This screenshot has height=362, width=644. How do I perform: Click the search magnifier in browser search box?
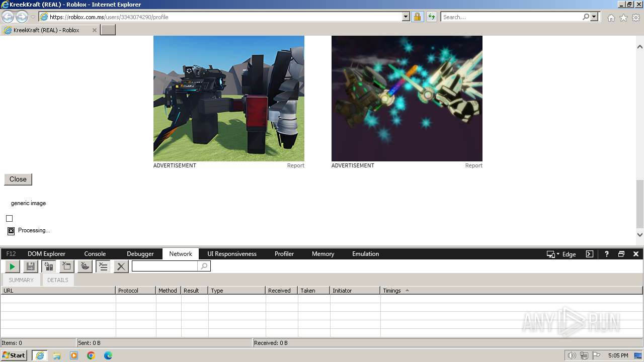[x=586, y=17]
